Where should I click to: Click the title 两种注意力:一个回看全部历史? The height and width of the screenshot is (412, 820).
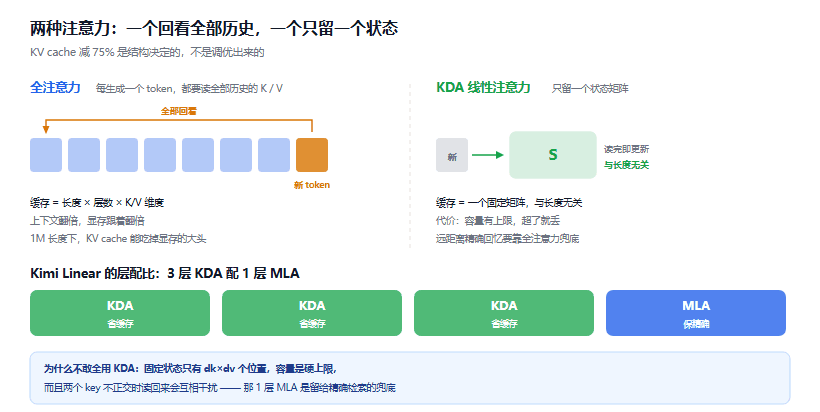coord(214,28)
